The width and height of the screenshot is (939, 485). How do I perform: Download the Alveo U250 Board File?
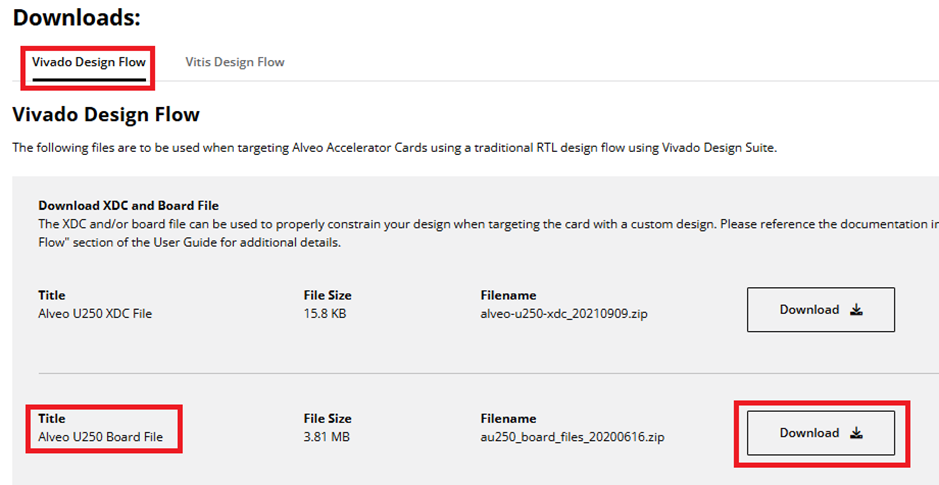pyautogui.click(x=820, y=433)
